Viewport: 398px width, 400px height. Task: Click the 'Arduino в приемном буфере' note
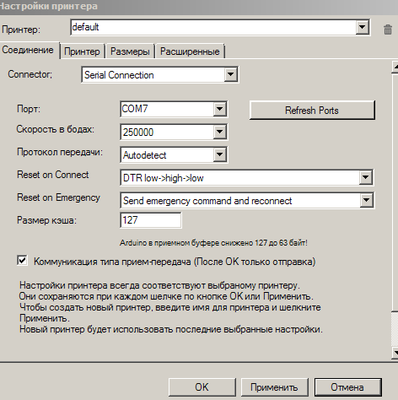pyautogui.click(x=213, y=243)
